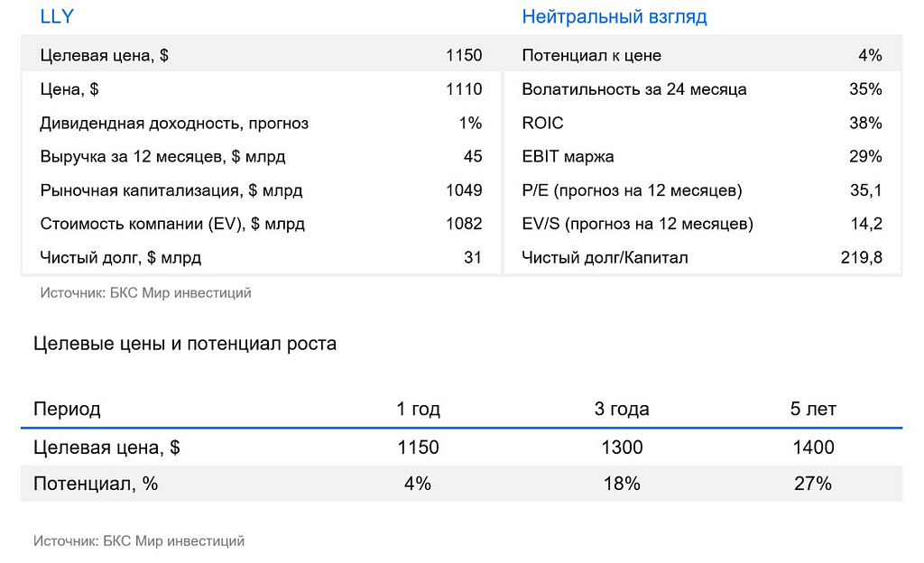Click the LLY ticker heading
The height and width of the screenshot is (563, 924).
(x=57, y=16)
